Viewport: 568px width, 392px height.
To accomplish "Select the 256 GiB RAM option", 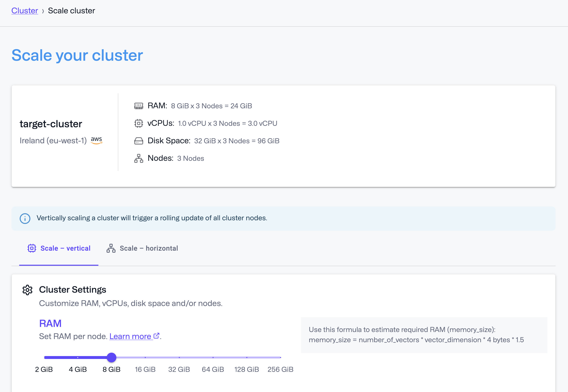I will pyautogui.click(x=280, y=358).
